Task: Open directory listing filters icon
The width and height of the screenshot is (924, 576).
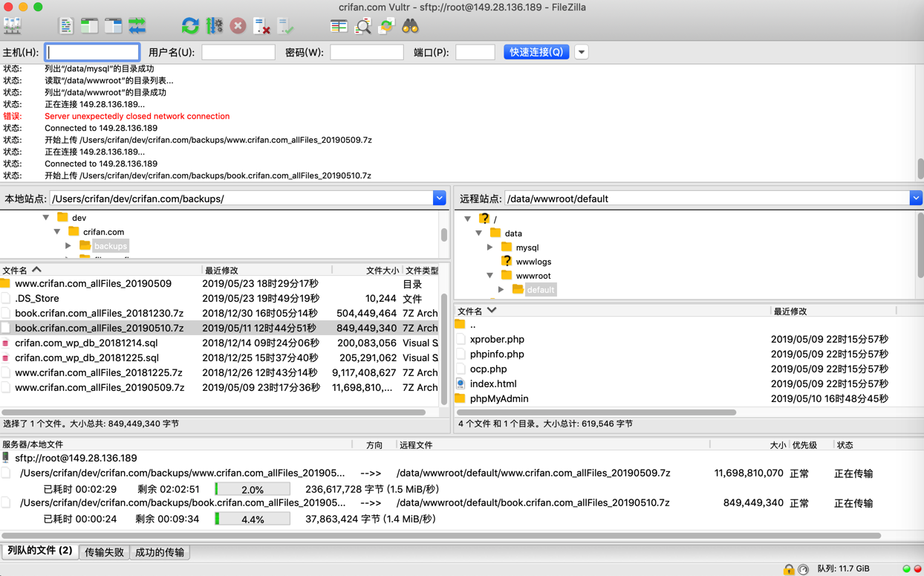Action: (339, 26)
